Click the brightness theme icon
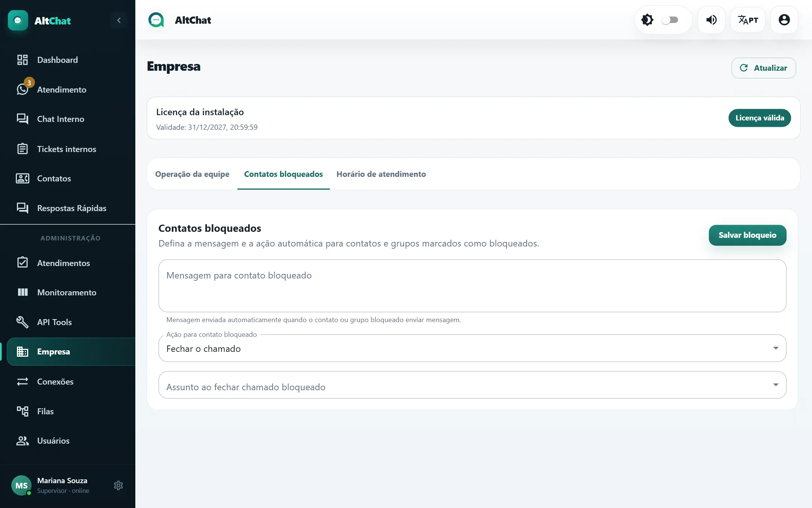 tap(647, 20)
